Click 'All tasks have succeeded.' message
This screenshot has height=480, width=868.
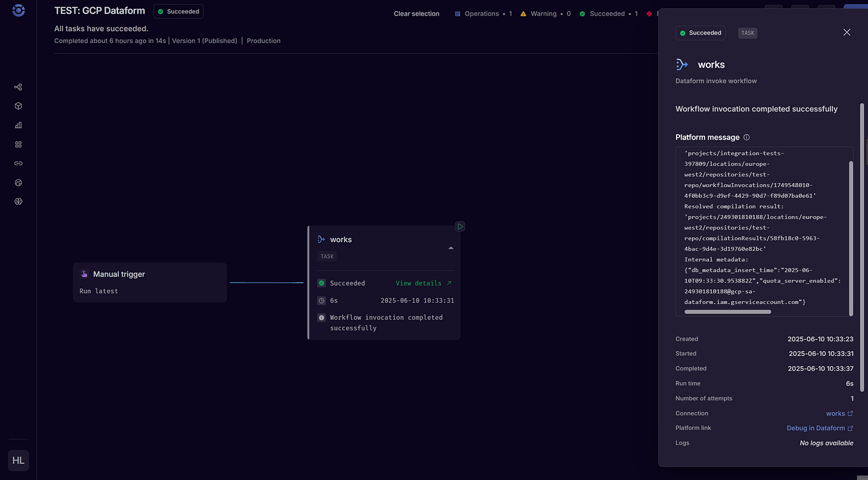click(101, 29)
